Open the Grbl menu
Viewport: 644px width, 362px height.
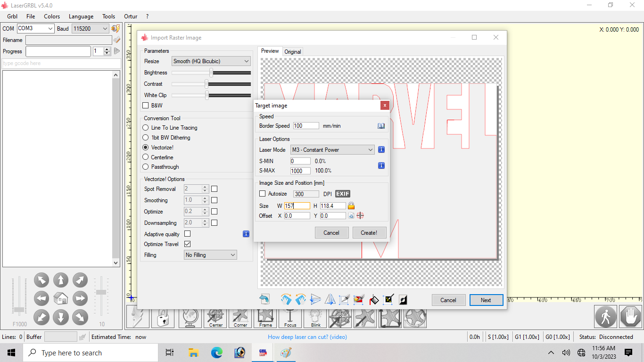pyautogui.click(x=12, y=16)
